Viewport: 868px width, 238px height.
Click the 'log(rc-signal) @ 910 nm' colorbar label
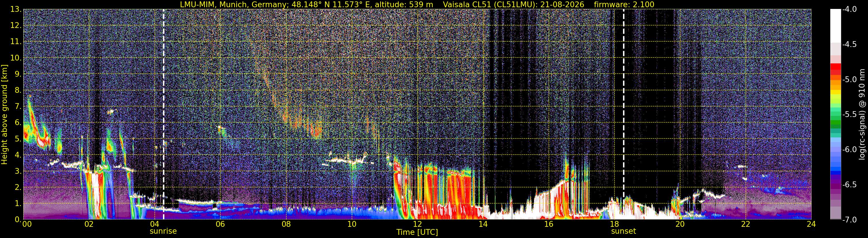(x=862, y=114)
